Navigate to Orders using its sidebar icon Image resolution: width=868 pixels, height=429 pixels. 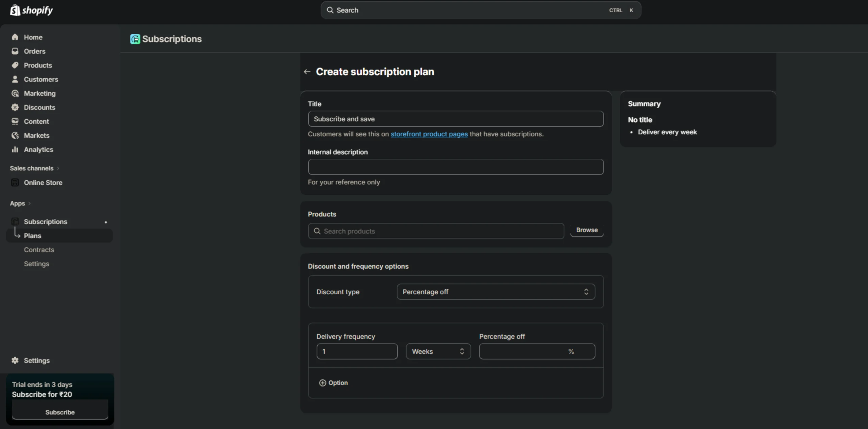coord(15,51)
